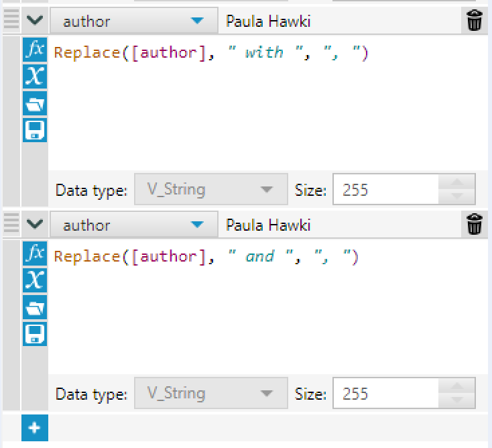This screenshot has height=448, width=492.
Task: Increase Size using up arrow in second expression
Action: coord(457,386)
